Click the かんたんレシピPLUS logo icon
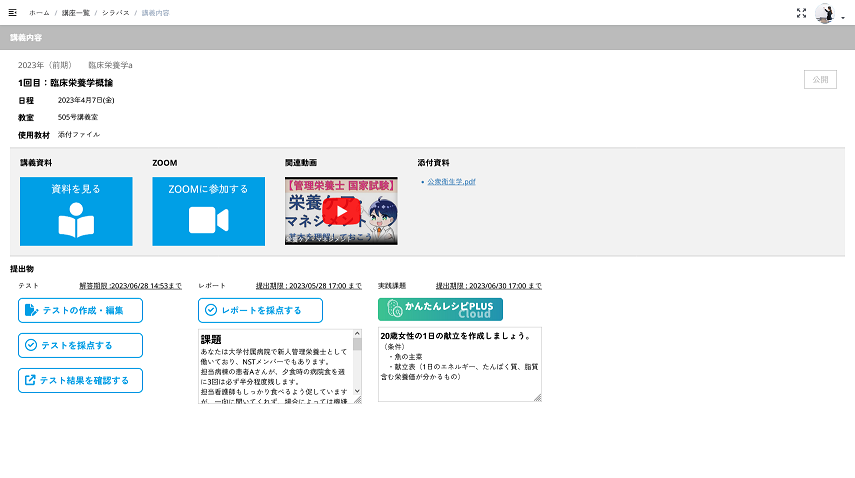This screenshot has width=855, height=478. 394,309
